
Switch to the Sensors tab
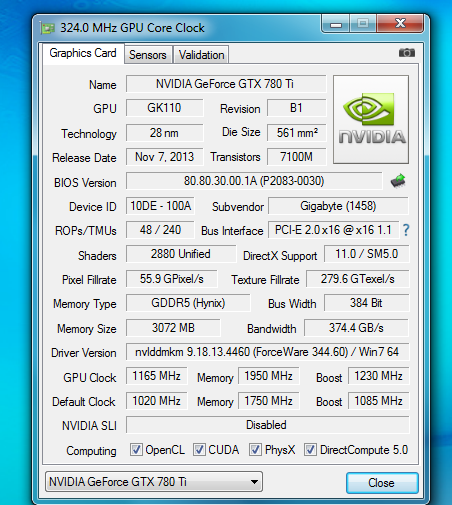(x=148, y=55)
